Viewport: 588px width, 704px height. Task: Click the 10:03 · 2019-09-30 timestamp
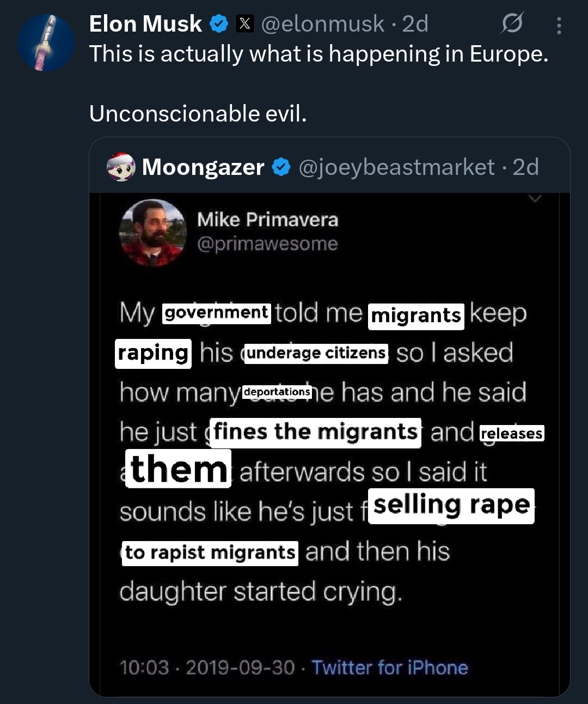(207, 667)
